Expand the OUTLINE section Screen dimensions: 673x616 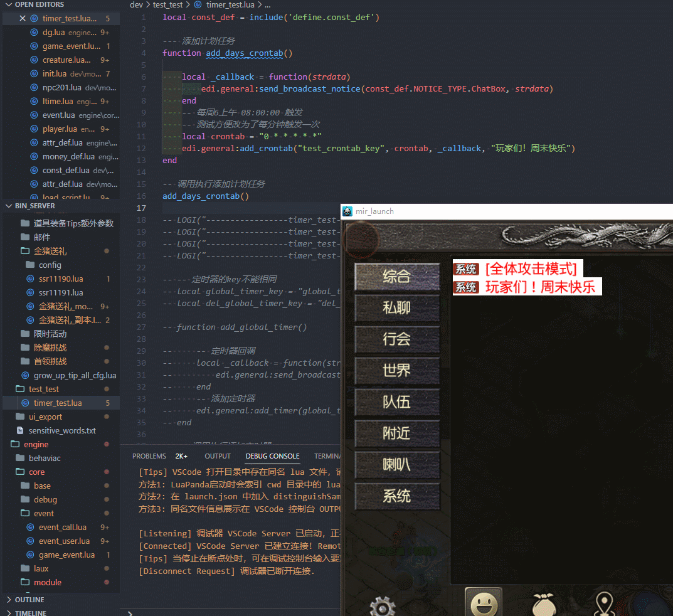coord(29,600)
